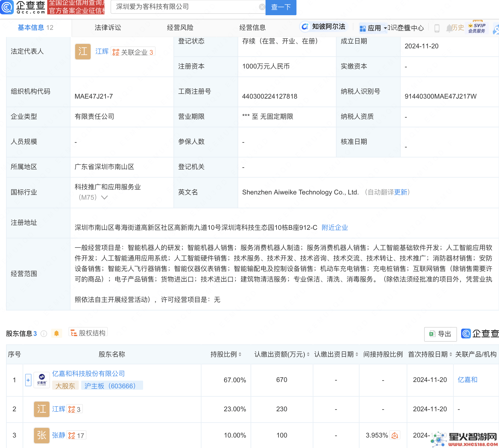Open 亿嘉和 related product link

(x=468, y=380)
